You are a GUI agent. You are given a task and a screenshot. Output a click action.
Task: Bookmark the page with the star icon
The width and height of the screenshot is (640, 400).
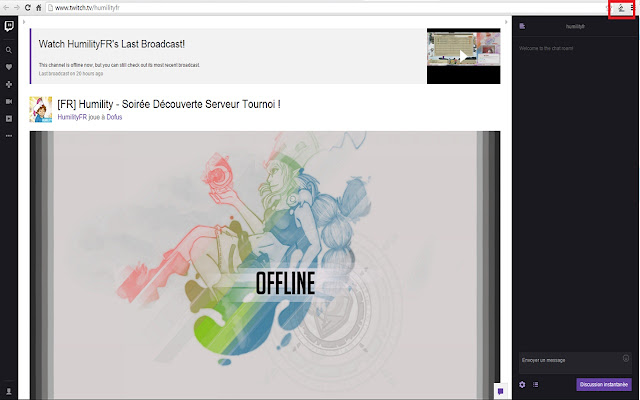pyautogui.click(x=609, y=8)
